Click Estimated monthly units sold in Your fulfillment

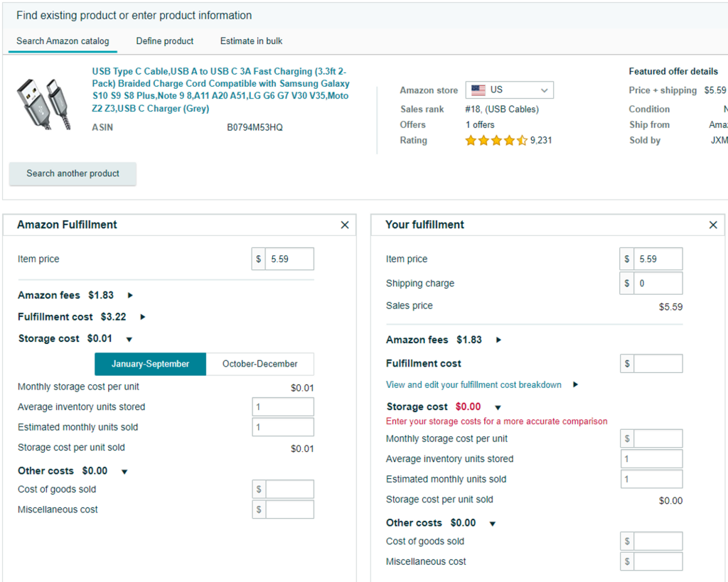coord(651,479)
